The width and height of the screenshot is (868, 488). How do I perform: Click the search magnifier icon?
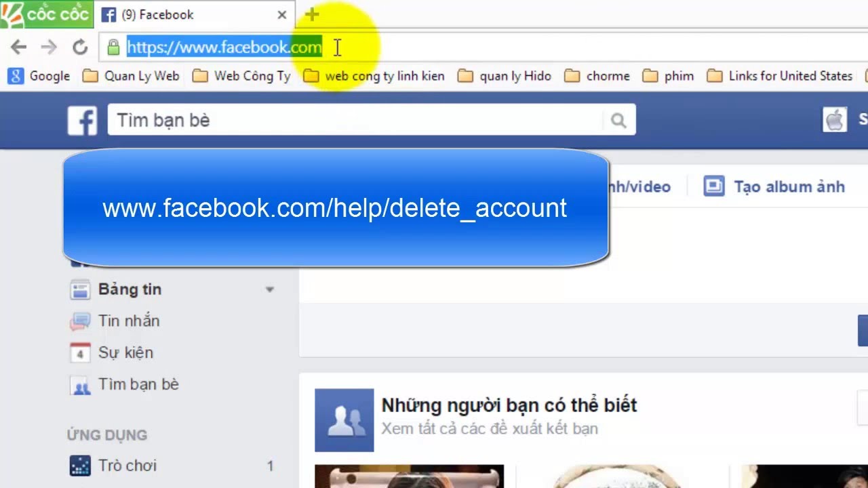(x=618, y=120)
